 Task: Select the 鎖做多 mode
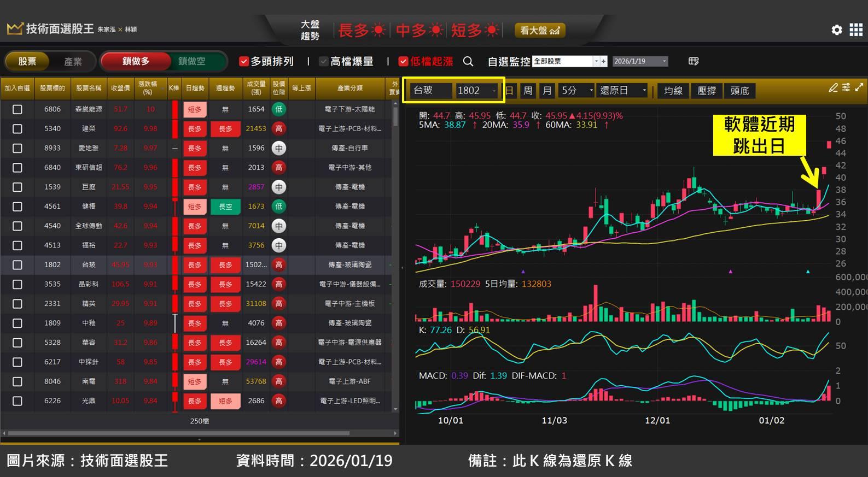[x=135, y=61]
